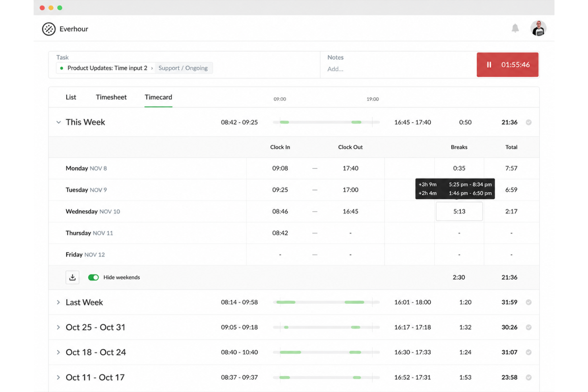Click the download timecard icon
This screenshot has height=392, width=588.
72,277
